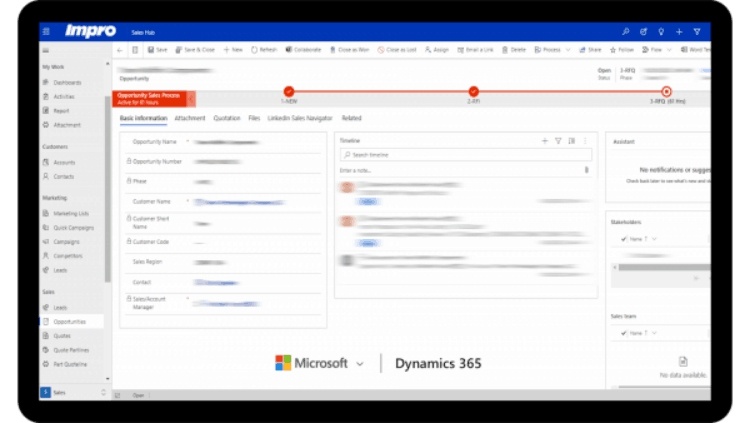Open Stakeholders Name column sort chevron

654,239
